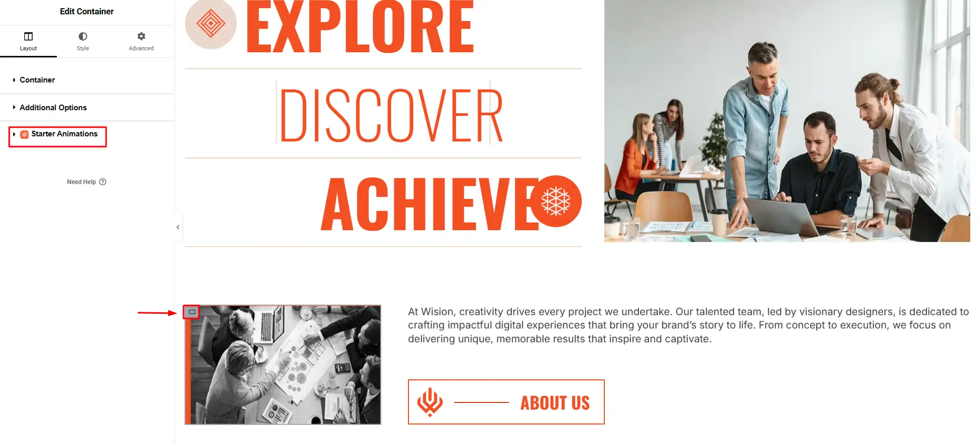This screenshot has height=445, width=980.
Task: Expand the Container section
Action: coord(87,80)
